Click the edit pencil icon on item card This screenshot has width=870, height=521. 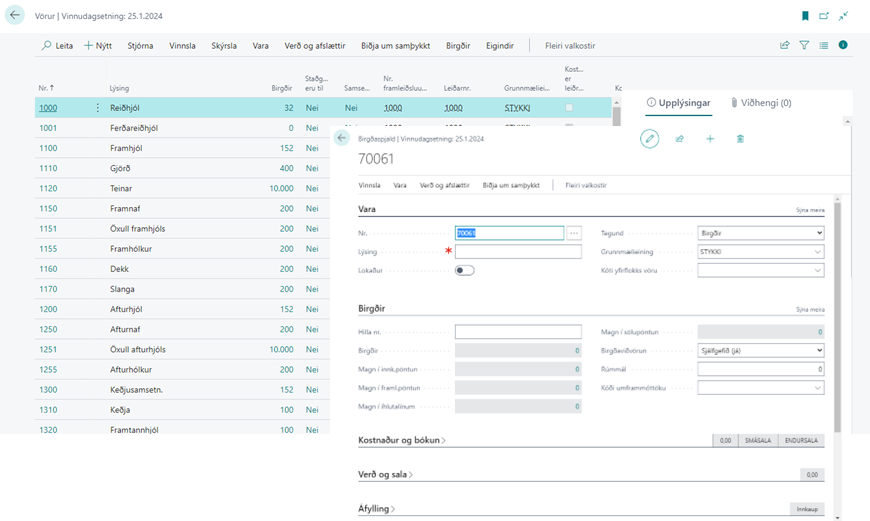click(650, 139)
